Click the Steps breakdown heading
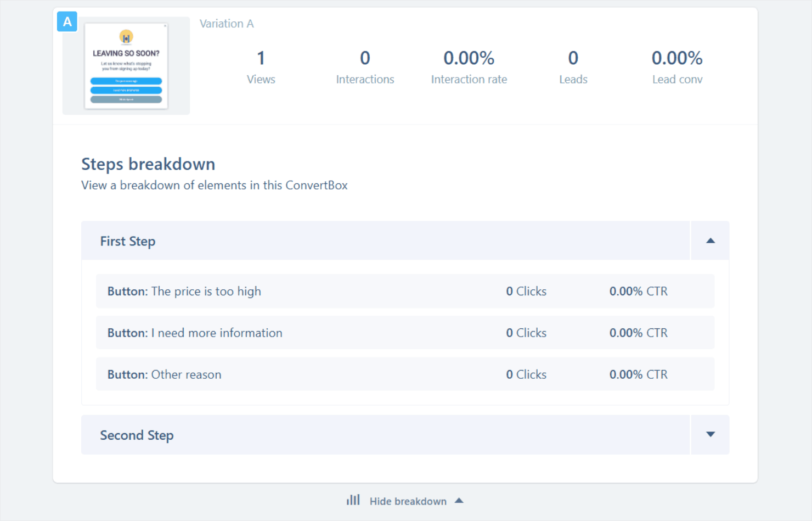 pos(148,164)
